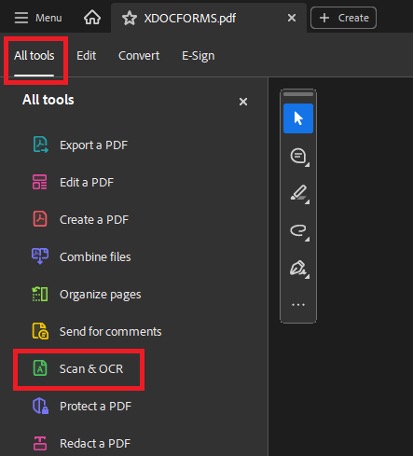414x456 pixels.
Task: Show more quick toolbar options
Action: click(298, 305)
